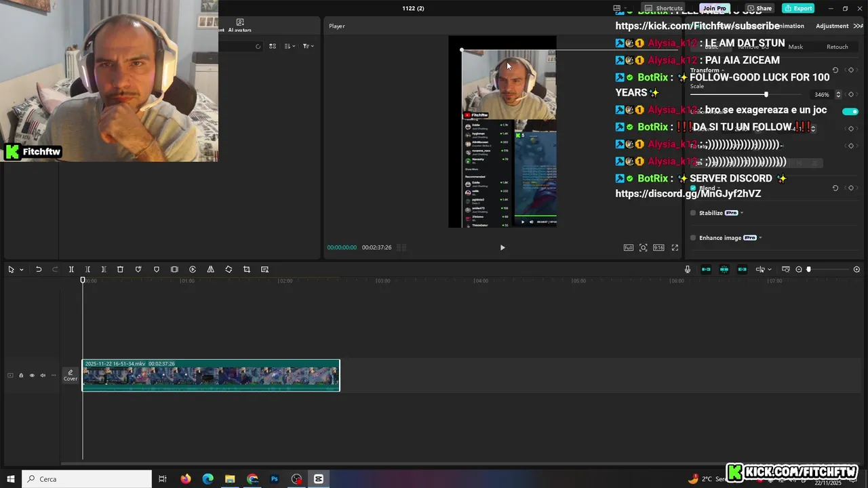Add a keyframe for Scale
868x488 pixels.
[851, 95]
